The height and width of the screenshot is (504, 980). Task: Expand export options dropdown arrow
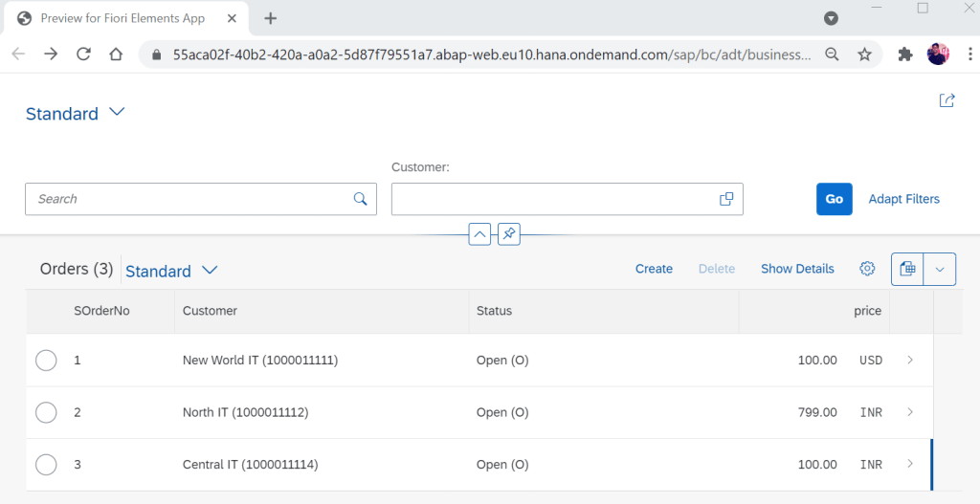(940, 270)
